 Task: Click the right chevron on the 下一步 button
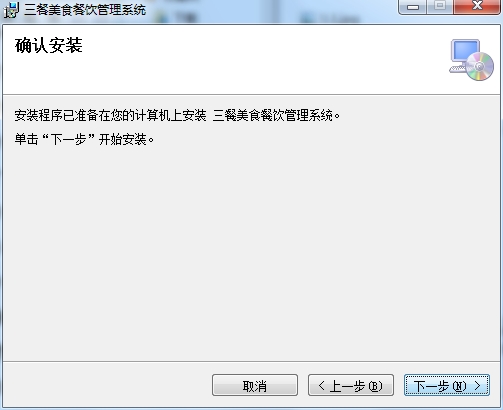pos(478,386)
